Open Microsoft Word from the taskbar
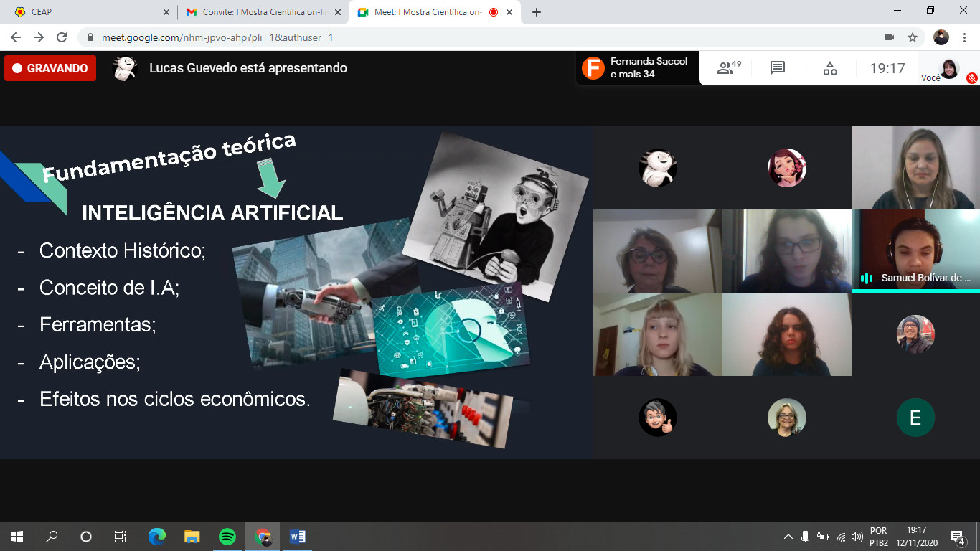 [x=297, y=536]
